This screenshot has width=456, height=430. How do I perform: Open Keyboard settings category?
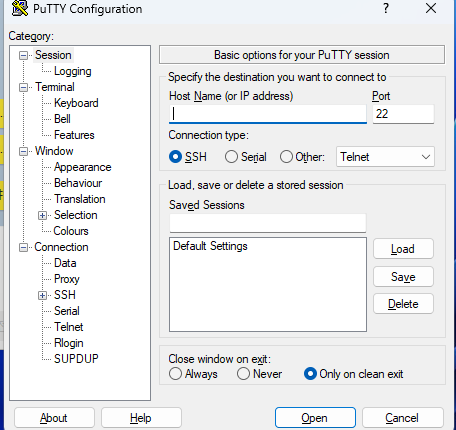pos(76,103)
